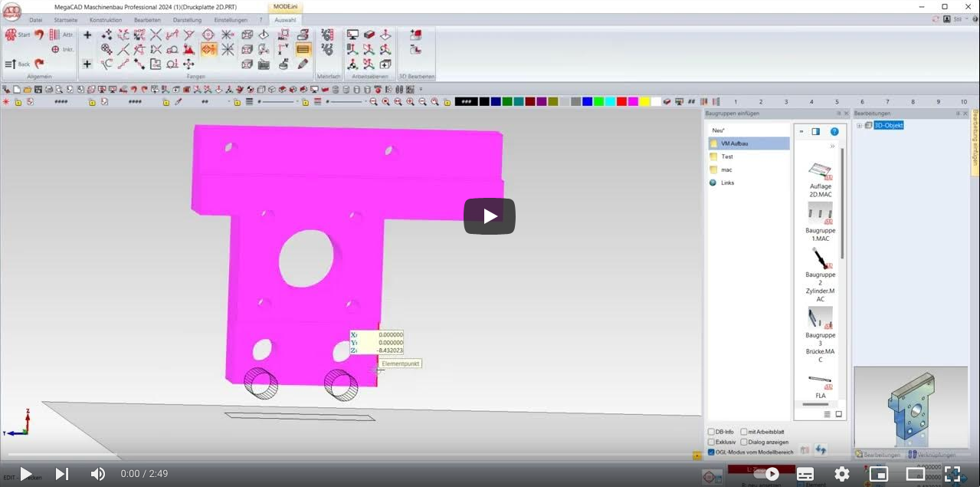Switch to the Verknüpfungen tab at bottom right
The image size is (980, 487).
tap(937, 454)
